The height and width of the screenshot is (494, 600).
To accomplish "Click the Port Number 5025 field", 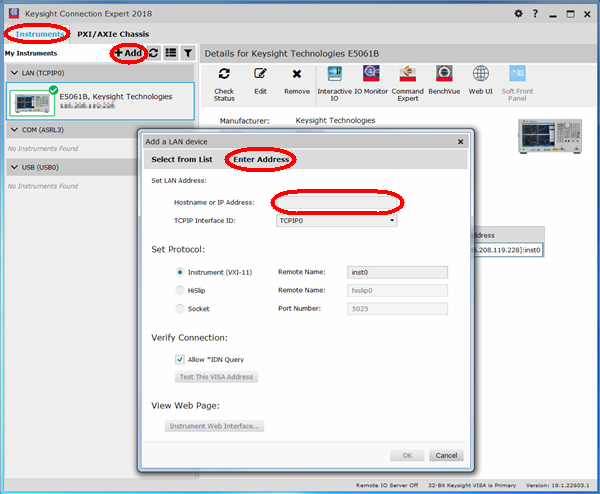I will (x=397, y=309).
